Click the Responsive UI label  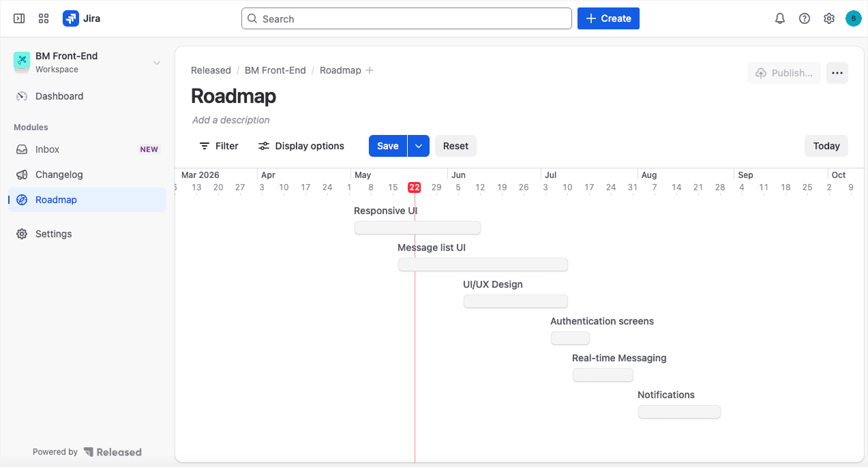tap(385, 211)
